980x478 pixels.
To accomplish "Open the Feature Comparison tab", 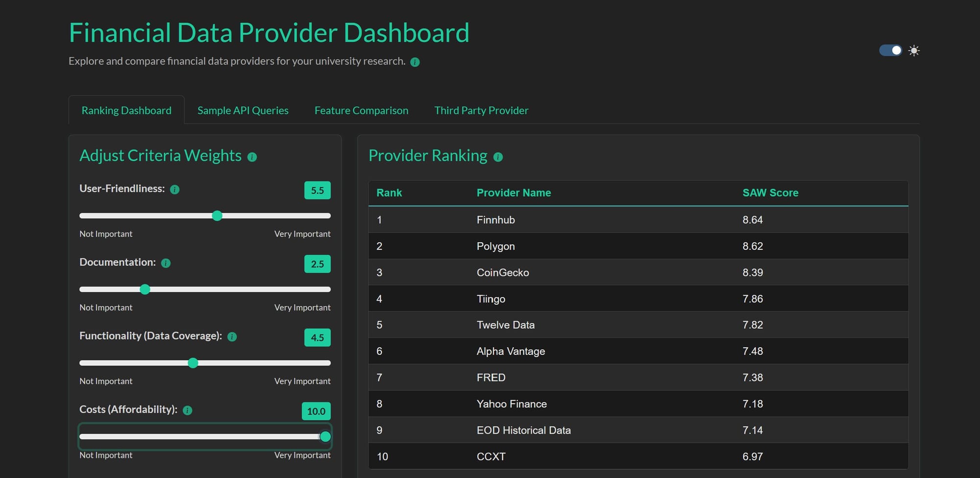I will pyautogui.click(x=361, y=110).
